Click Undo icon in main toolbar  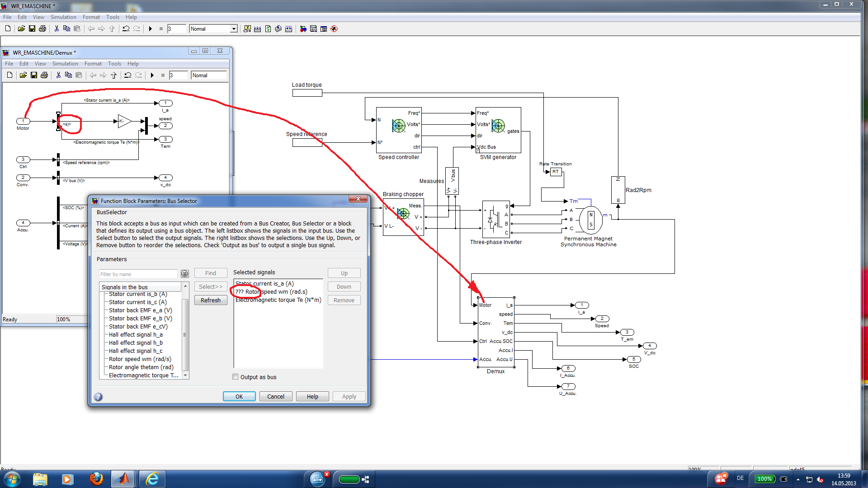point(126,29)
